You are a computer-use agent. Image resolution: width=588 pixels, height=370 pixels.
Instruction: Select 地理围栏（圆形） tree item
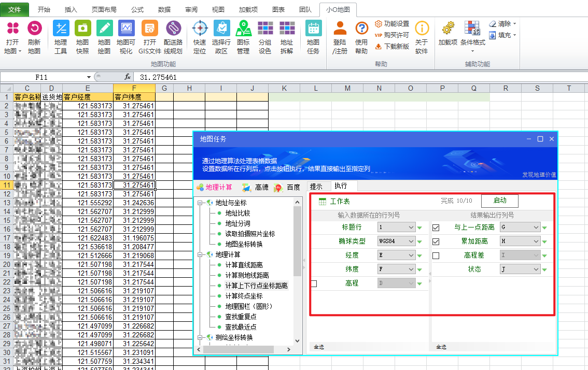pyautogui.click(x=250, y=306)
